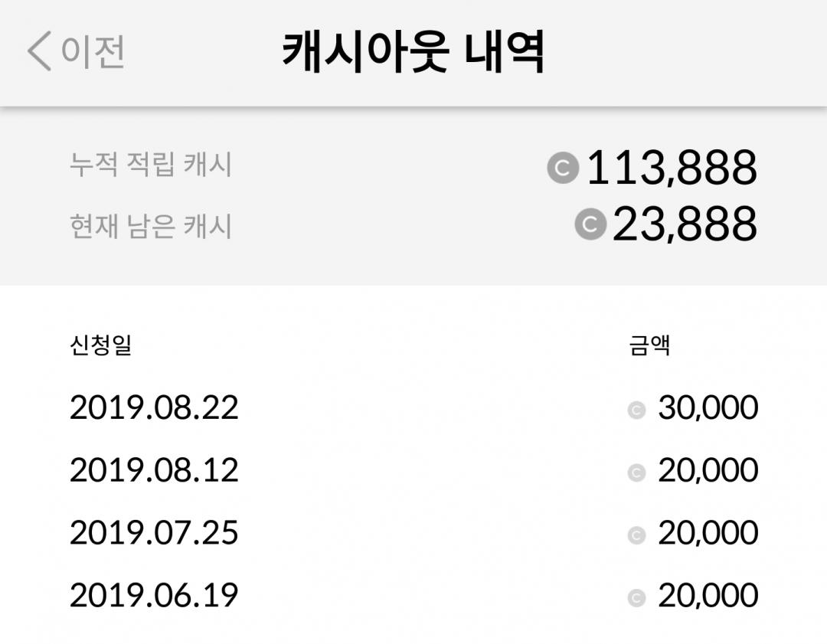Tap the coin icon in the 2019.07.25 row

[x=636, y=535]
